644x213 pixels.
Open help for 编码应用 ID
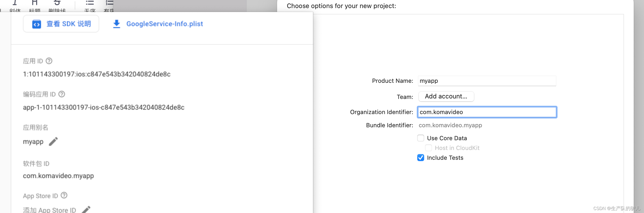[x=62, y=94]
